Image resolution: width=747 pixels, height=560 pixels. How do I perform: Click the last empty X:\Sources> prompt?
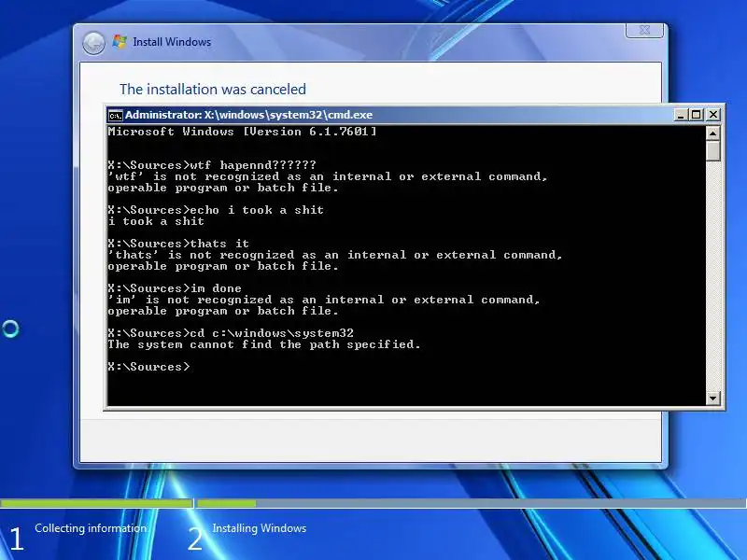coord(148,367)
